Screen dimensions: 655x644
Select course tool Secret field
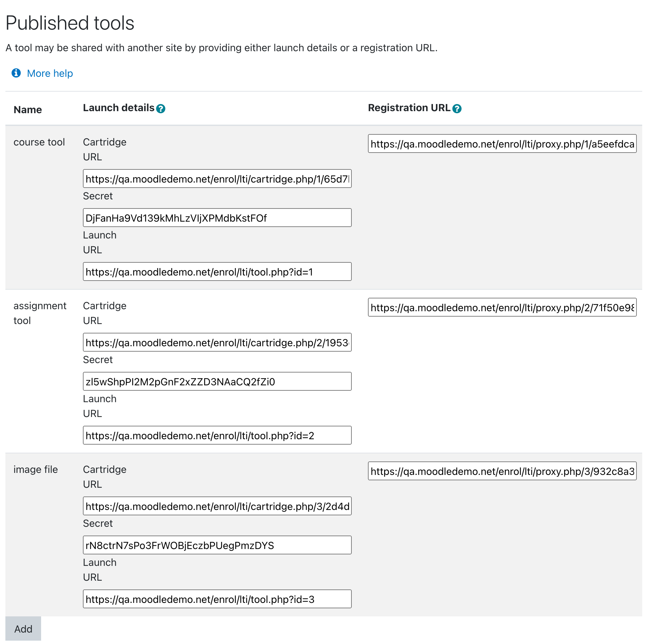click(x=217, y=218)
